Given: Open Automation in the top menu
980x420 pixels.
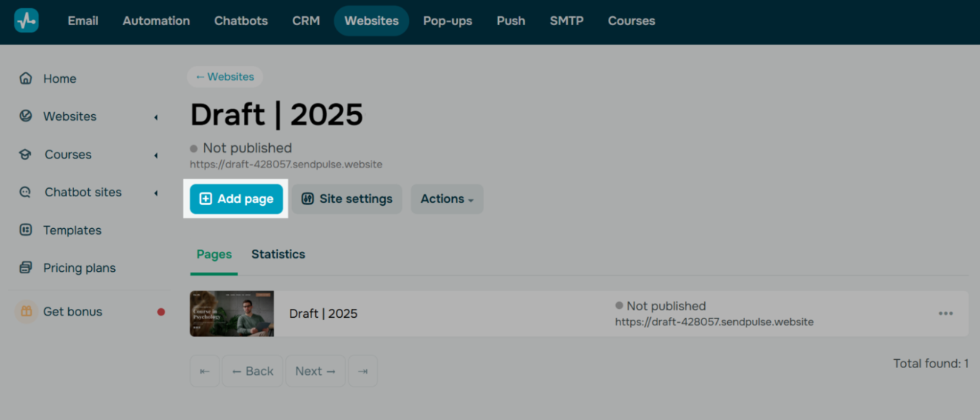Looking at the screenshot, I should [156, 21].
